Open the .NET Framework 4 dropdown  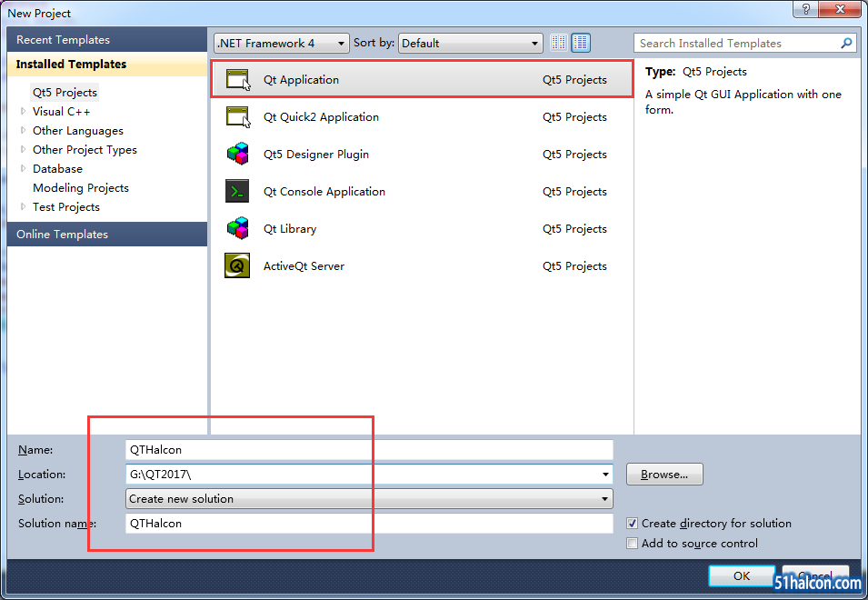(282, 43)
